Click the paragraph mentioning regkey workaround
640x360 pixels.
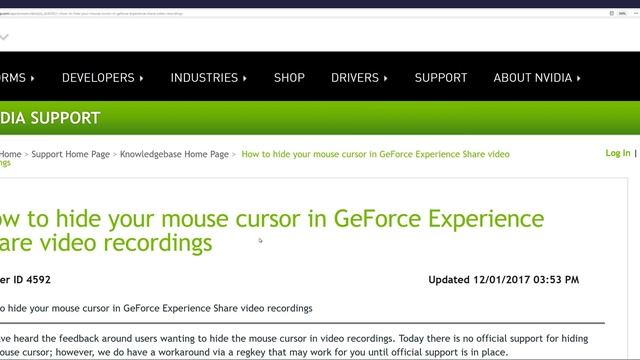294,345
